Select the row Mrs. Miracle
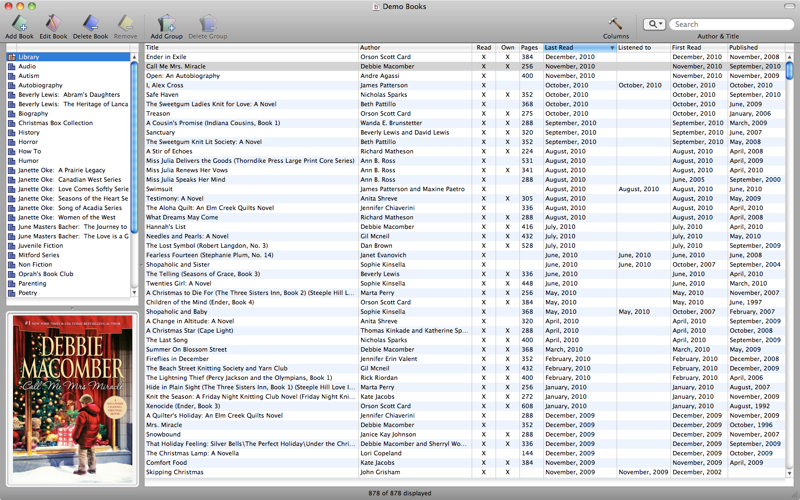 (x=465, y=425)
